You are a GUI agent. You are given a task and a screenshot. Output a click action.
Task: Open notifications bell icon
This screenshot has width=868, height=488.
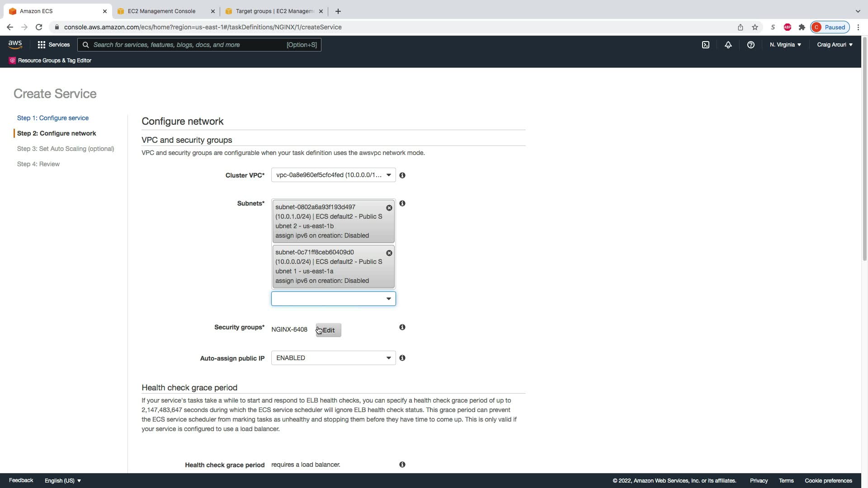click(728, 45)
